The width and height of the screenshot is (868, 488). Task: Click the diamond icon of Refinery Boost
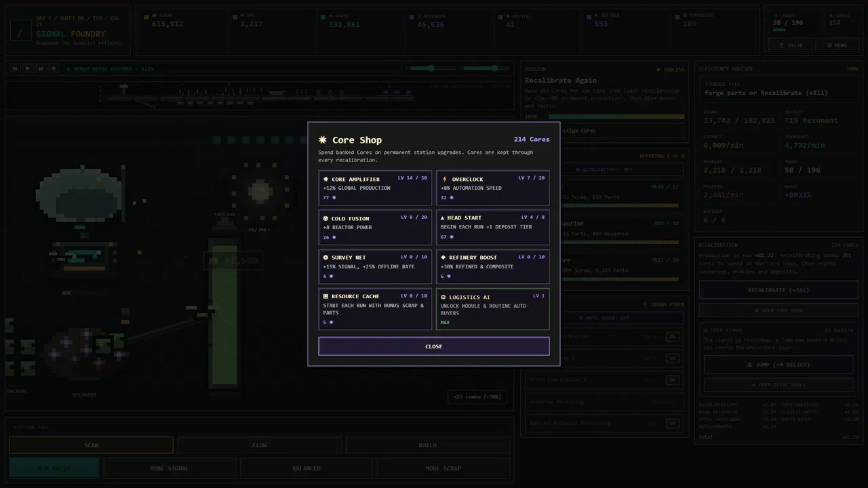point(443,258)
